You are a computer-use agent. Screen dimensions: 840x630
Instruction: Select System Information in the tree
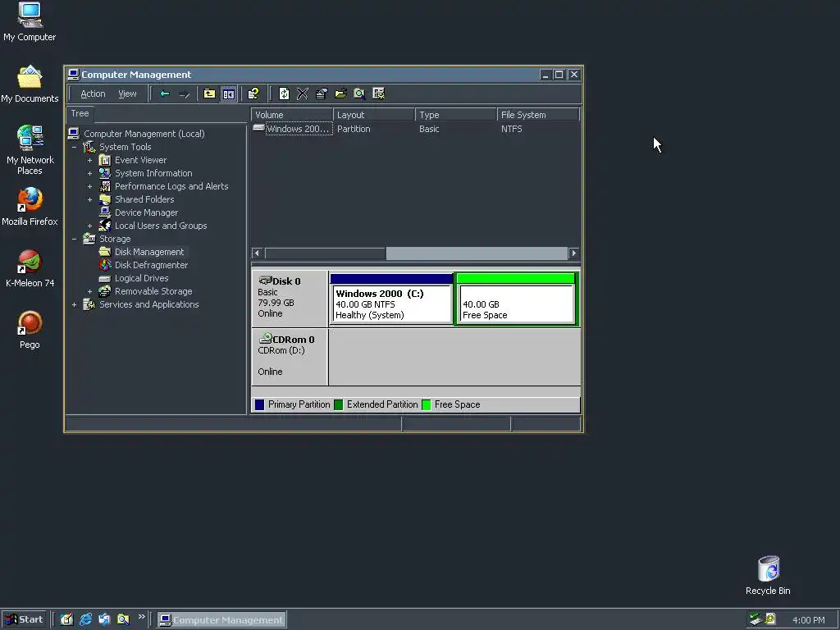[153, 173]
